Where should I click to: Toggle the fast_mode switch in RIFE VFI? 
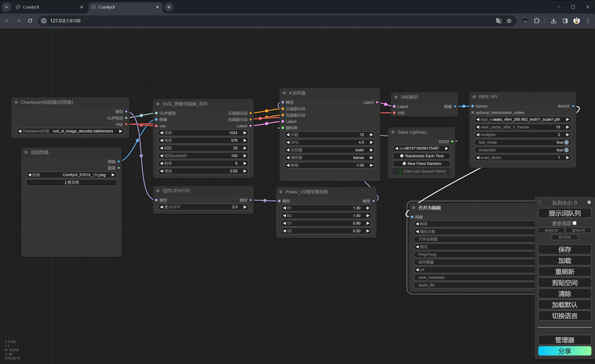(566, 142)
